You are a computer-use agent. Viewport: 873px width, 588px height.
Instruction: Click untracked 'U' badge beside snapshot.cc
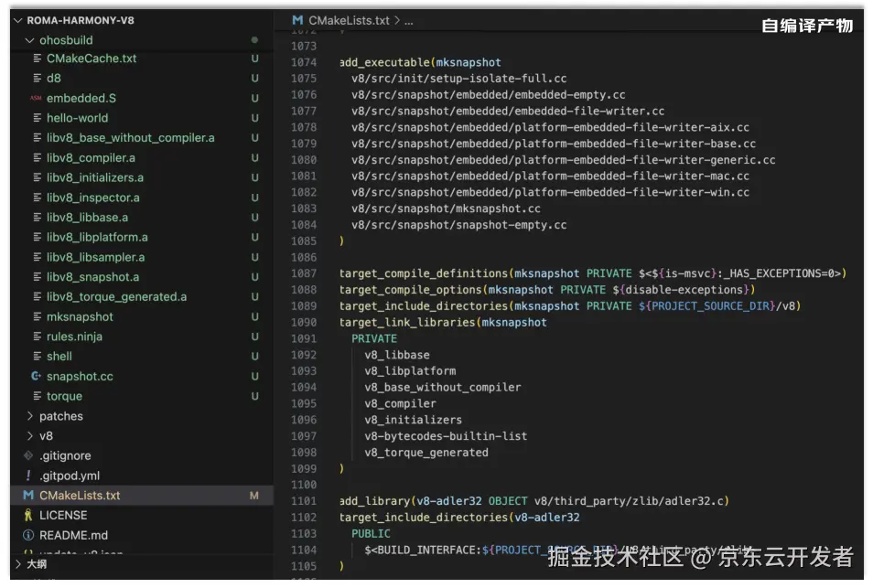(254, 377)
